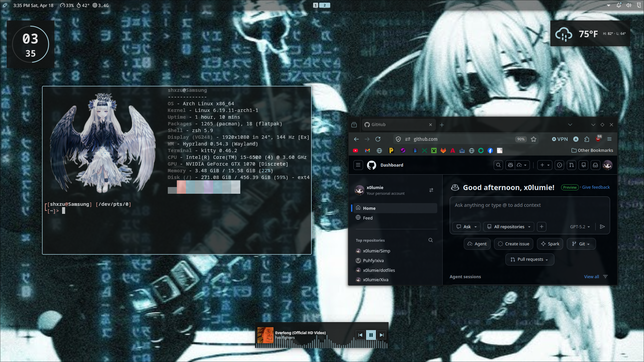Open the All repositories dropdown
This screenshot has width=644, height=362.
pyautogui.click(x=509, y=227)
